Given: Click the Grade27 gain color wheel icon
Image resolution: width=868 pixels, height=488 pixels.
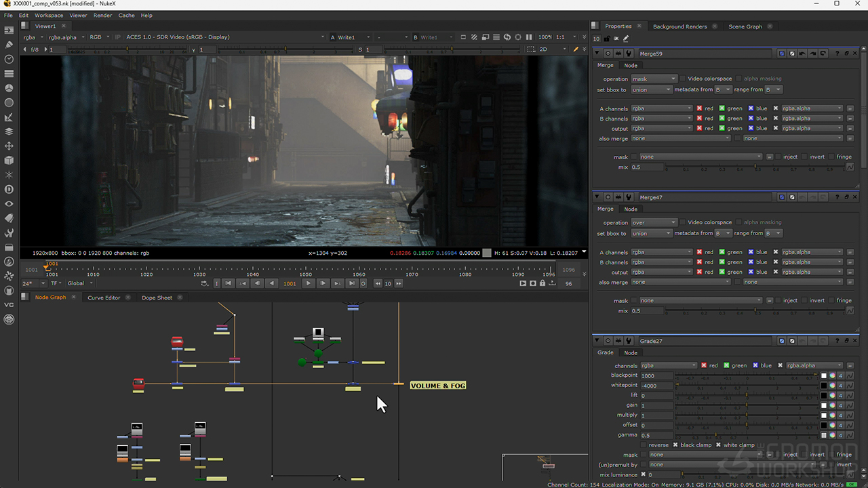Looking at the screenshot, I should (x=832, y=405).
